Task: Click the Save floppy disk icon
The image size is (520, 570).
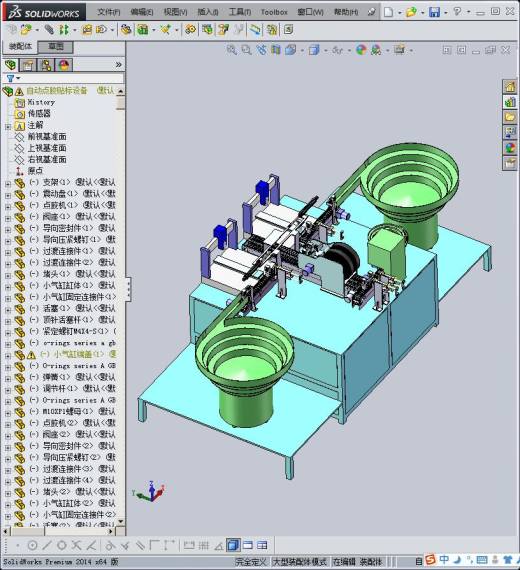Action: click(434, 12)
